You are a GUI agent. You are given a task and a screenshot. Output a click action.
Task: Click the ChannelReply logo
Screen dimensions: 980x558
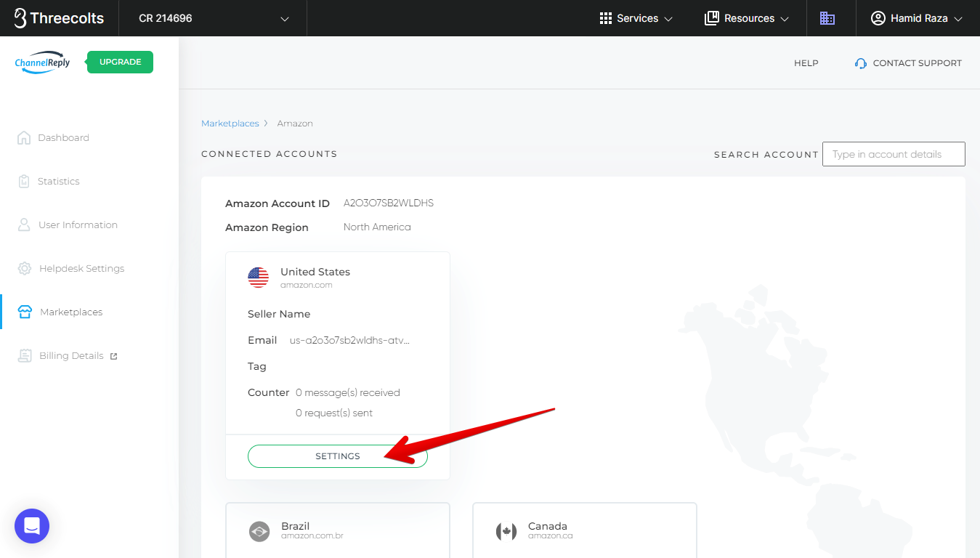[43, 62]
